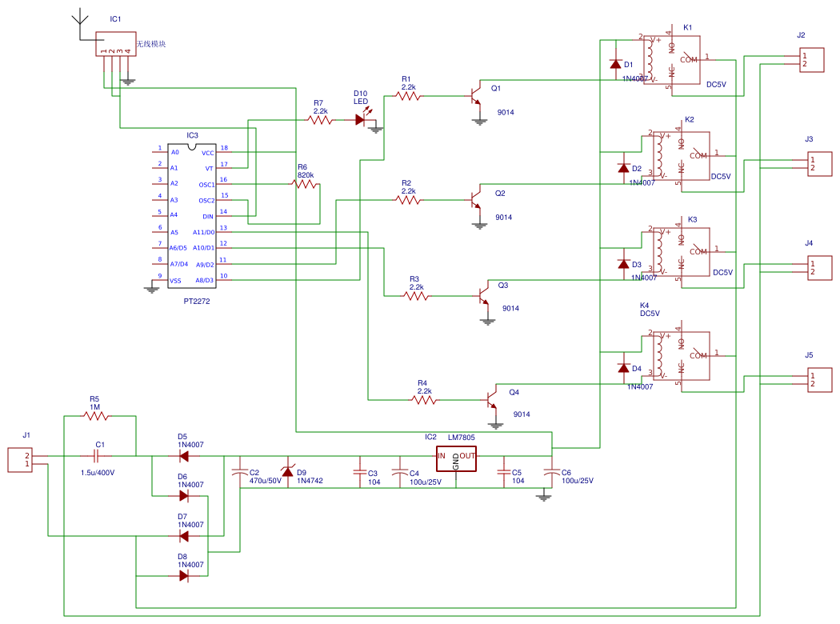
Task: Select the IC1 wireless module box
Action: tap(116, 44)
